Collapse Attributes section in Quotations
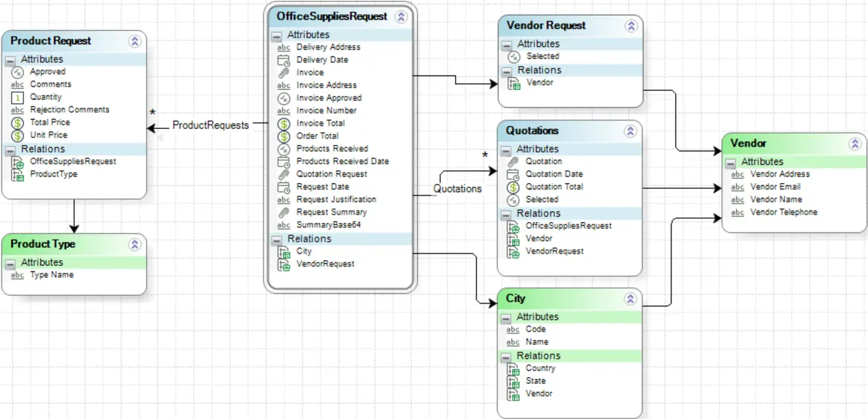 506,151
